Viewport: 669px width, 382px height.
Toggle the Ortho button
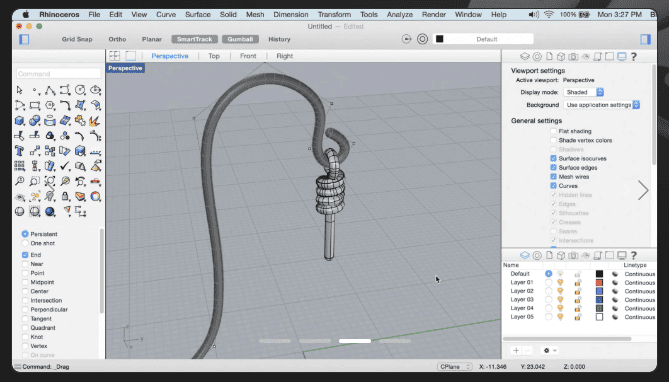117,39
